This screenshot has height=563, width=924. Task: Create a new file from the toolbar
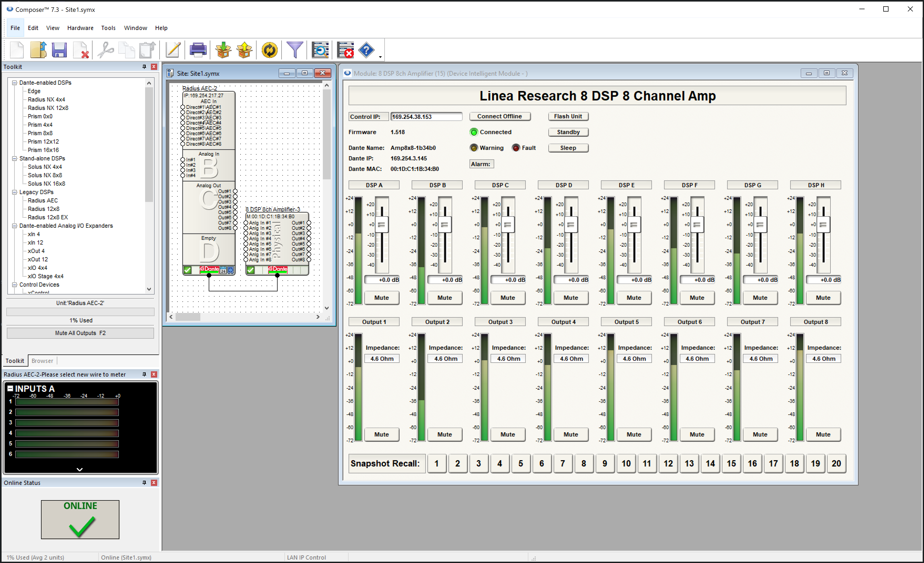(17, 50)
